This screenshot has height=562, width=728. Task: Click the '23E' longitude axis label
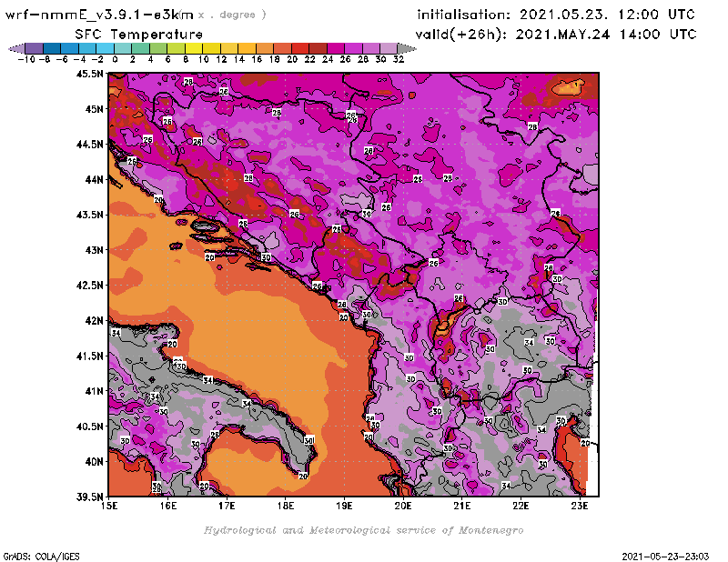[x=580, y=506]
